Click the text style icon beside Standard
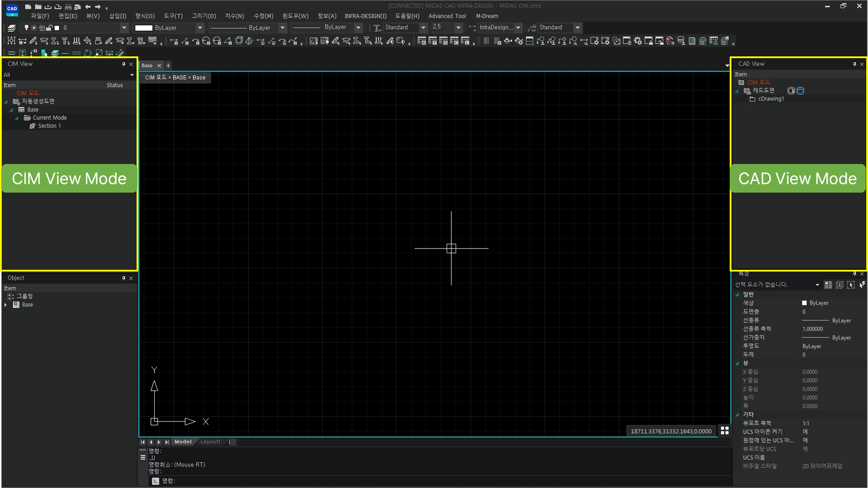The image size is (868, 488). point(377,28)
